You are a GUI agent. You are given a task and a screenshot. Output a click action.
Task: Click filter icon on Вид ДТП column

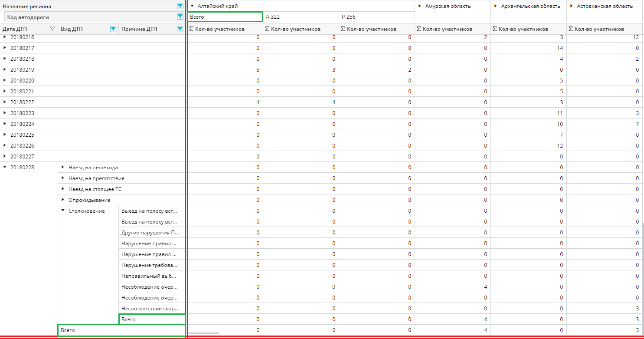[x=113, y=29]
